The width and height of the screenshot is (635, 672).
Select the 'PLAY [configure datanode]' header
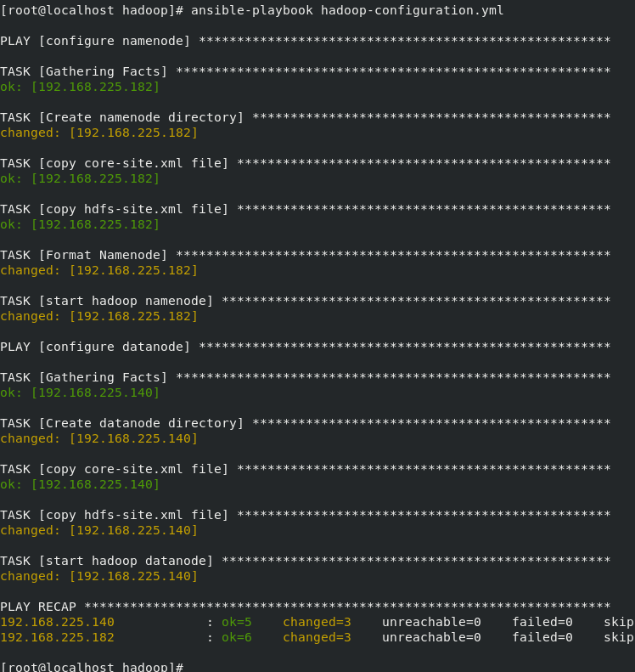[95, 347]
